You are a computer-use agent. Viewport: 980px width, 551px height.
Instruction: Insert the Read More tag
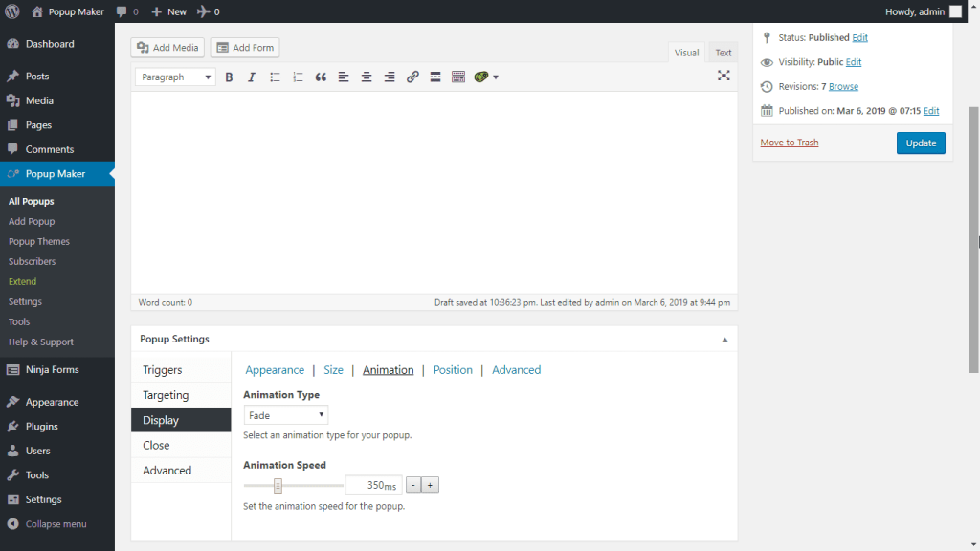(435, 77)
